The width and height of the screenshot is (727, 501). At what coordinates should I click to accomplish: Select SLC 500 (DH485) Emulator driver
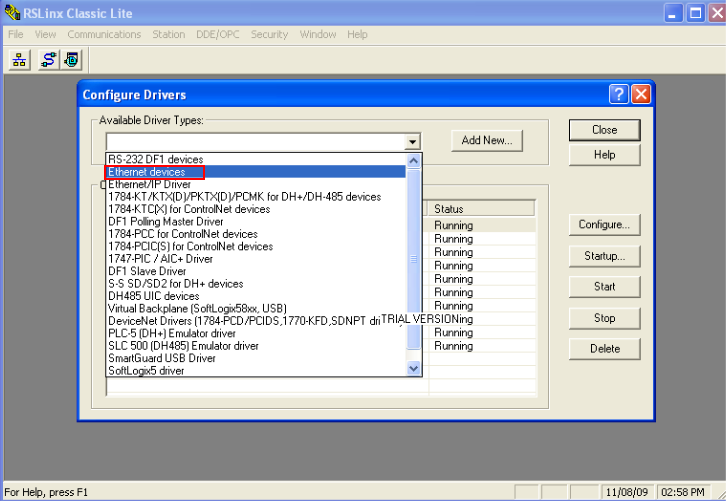click(256, 346)
